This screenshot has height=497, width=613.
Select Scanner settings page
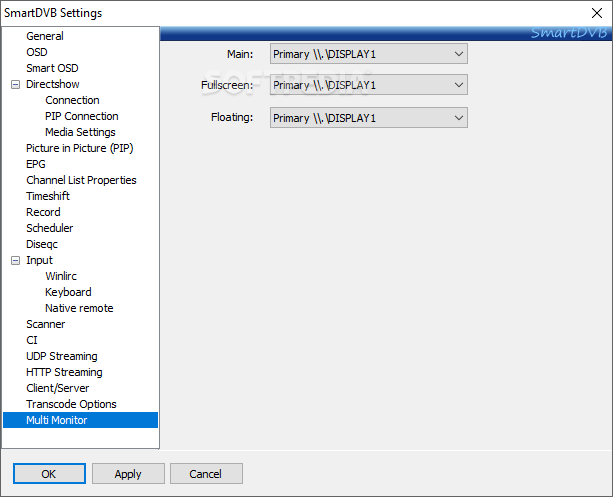coord(45,324)
